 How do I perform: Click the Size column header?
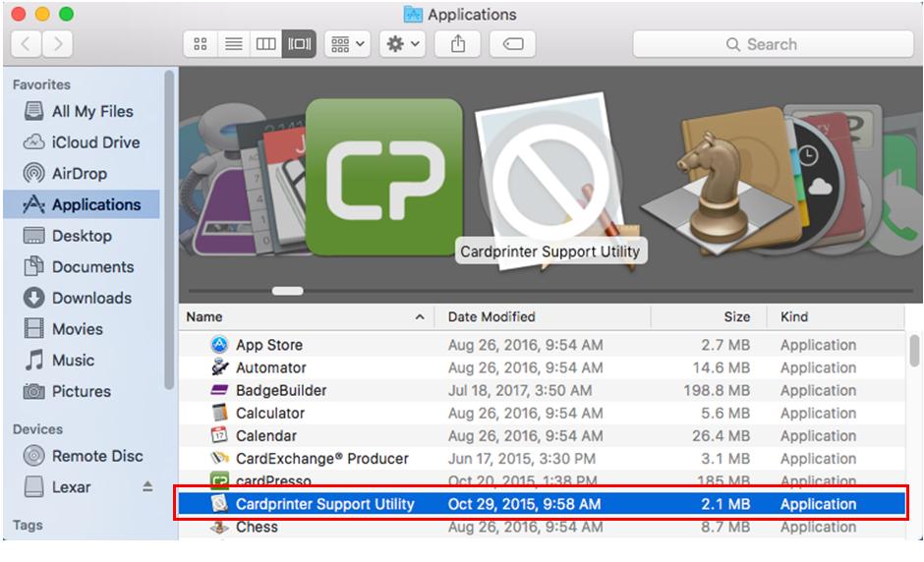coord(737,317)
